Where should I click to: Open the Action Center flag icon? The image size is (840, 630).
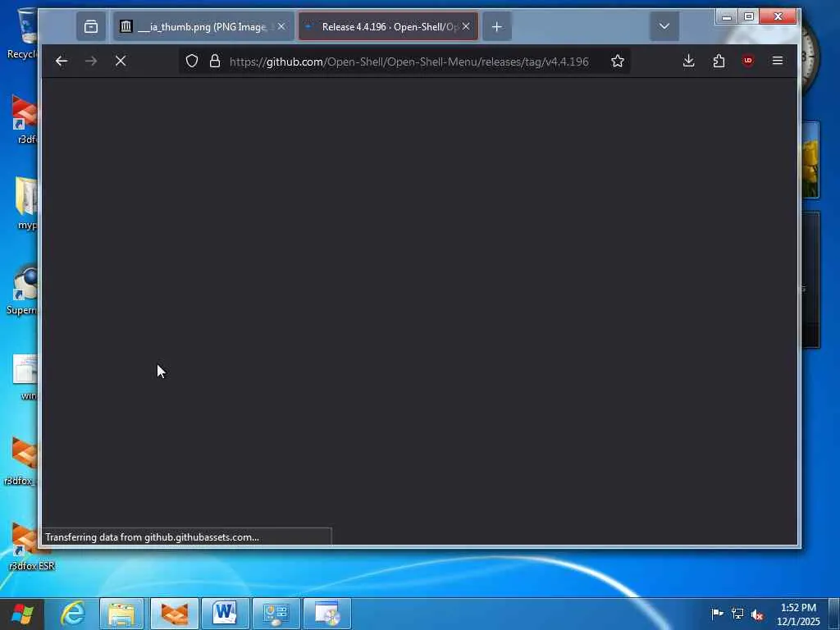pyautogui.click(x=717, y=614)
